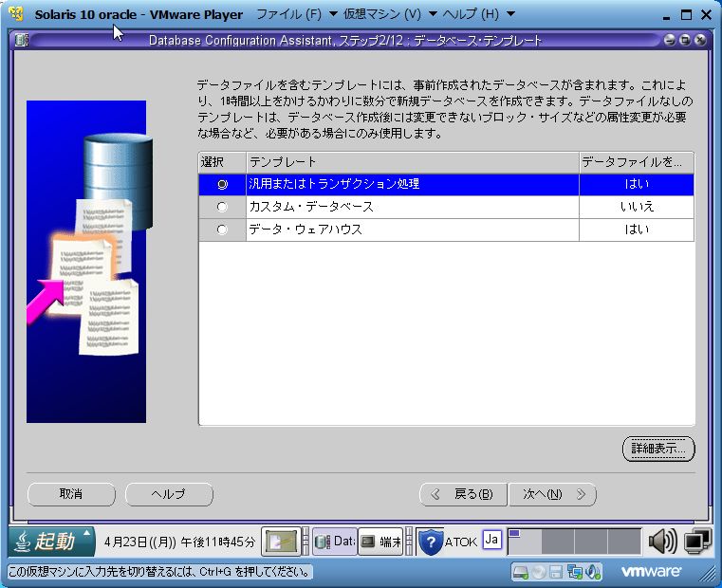The height and width of the screenshot is (588, 722).
Task: Click the VMware sound device status icon
Action: coord(593,572)
